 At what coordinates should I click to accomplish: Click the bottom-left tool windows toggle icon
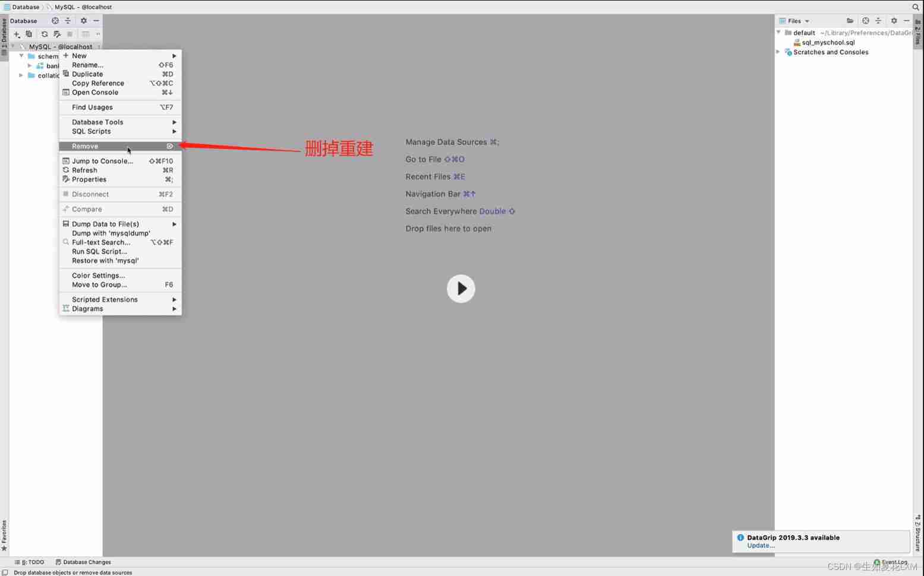tap(5, 572)
